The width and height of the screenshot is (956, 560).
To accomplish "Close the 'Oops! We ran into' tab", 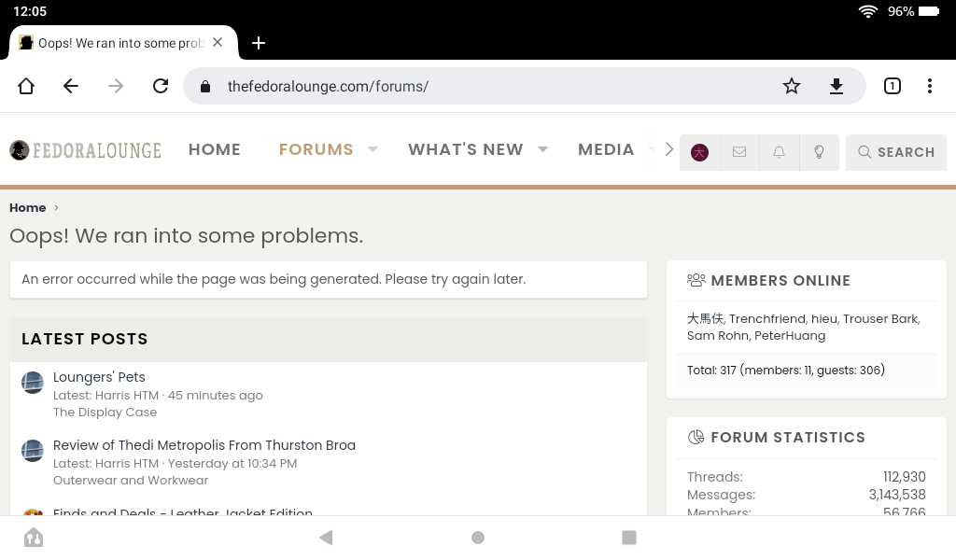I will pos(218,43).
